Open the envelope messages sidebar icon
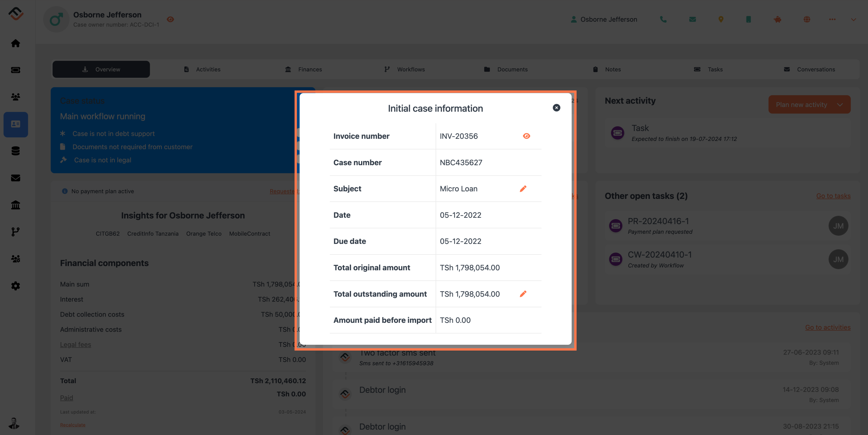Screen dimensions: 868x435 point(16,178)
